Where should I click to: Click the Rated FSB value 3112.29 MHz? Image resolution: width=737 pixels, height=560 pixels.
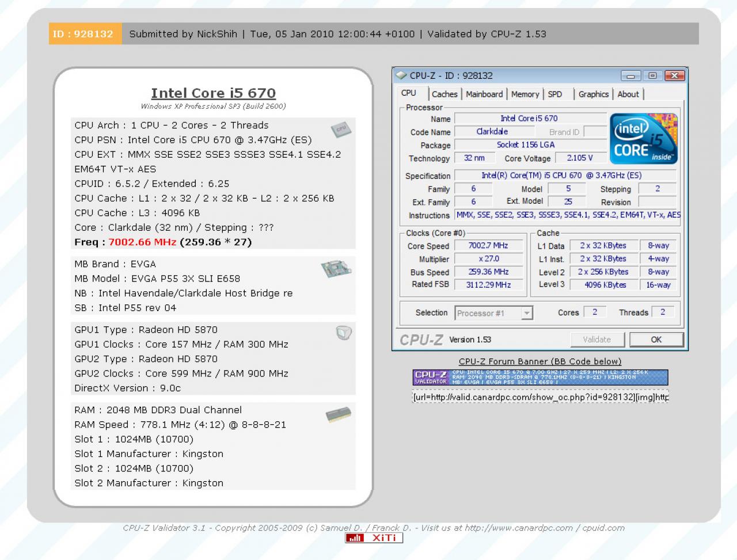tap(488, 285)
